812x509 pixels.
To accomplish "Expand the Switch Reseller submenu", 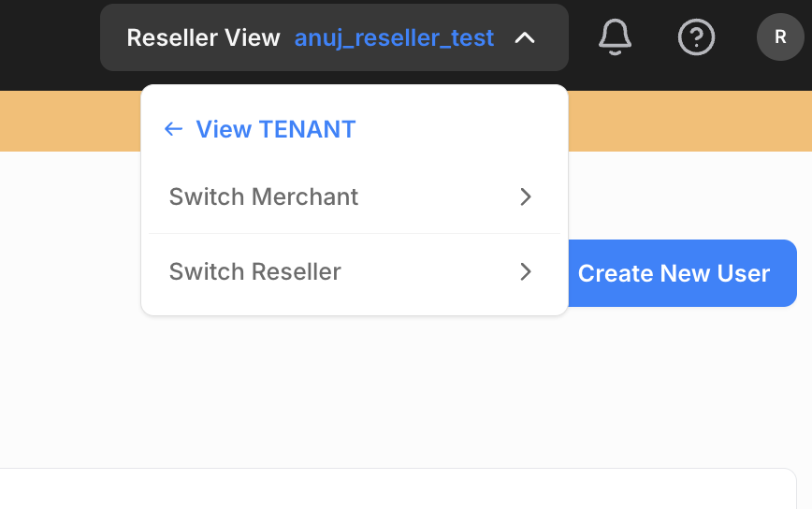I will click(354, 271).
